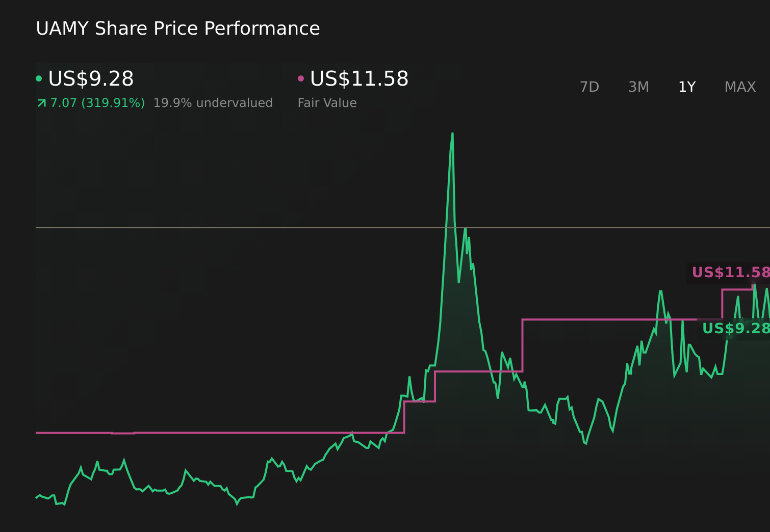Image resolution: width=770 pixels, height=532 pixels.
Task: Toggle the Fair Value series via its legend
Action: [358, 78]
